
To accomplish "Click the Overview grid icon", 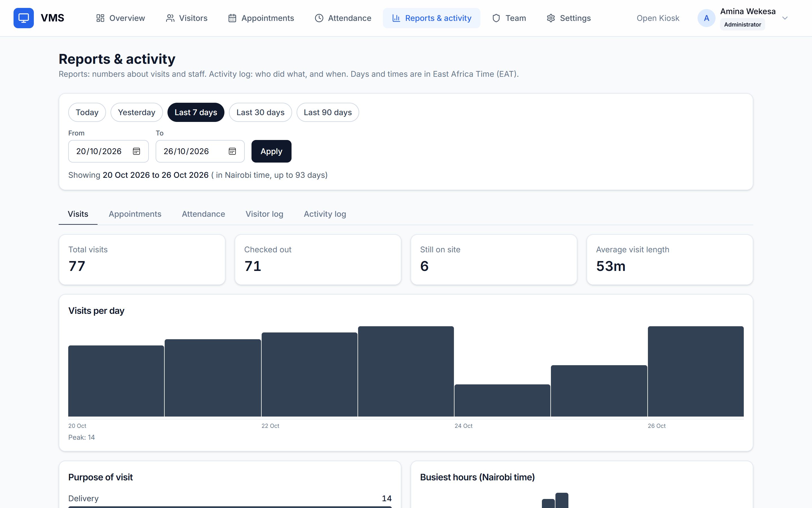I will click(100, 18).
